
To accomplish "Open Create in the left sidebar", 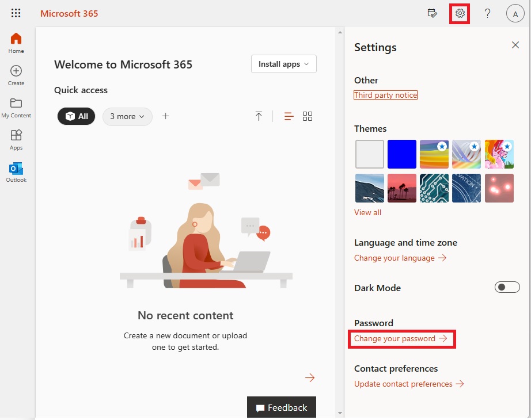I will tap(16, 75).
